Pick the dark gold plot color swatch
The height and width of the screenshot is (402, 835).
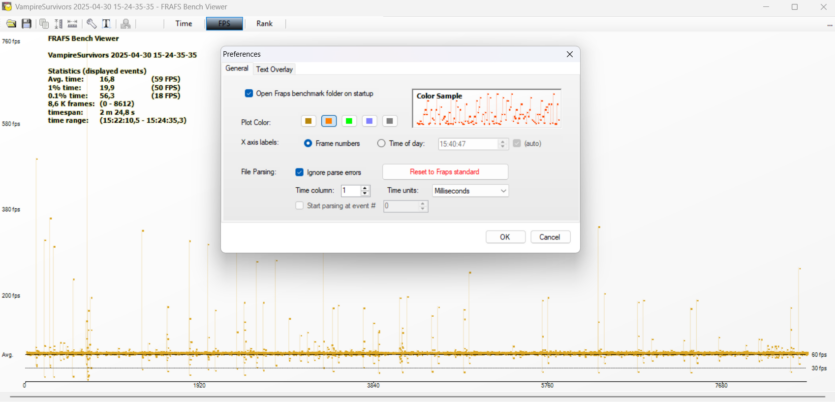[x=308, y=121]
